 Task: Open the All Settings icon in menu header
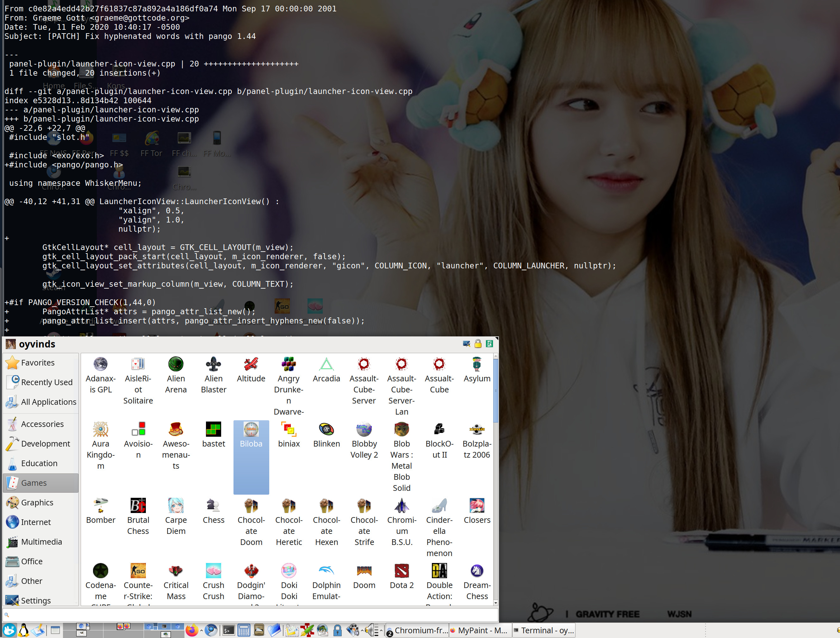[x=466, y=344]
